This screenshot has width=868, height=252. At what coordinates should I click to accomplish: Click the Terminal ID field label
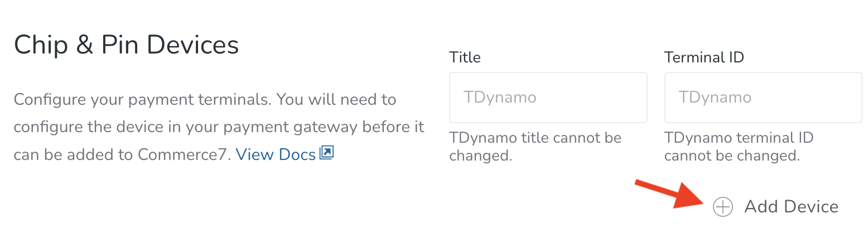pyautogui.click(x=703, y=57)
